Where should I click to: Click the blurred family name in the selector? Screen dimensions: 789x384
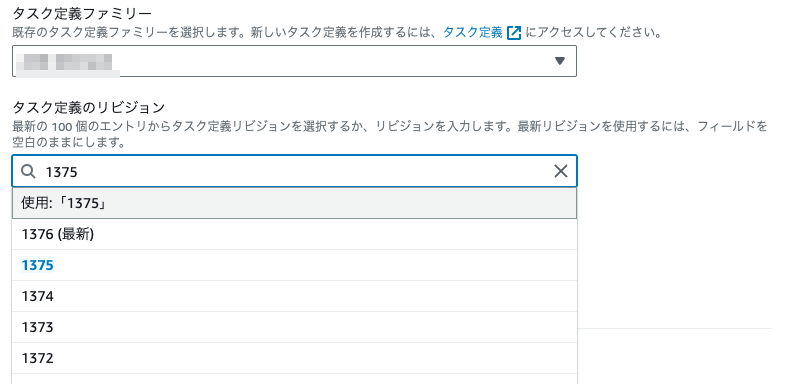pos(64,62)
